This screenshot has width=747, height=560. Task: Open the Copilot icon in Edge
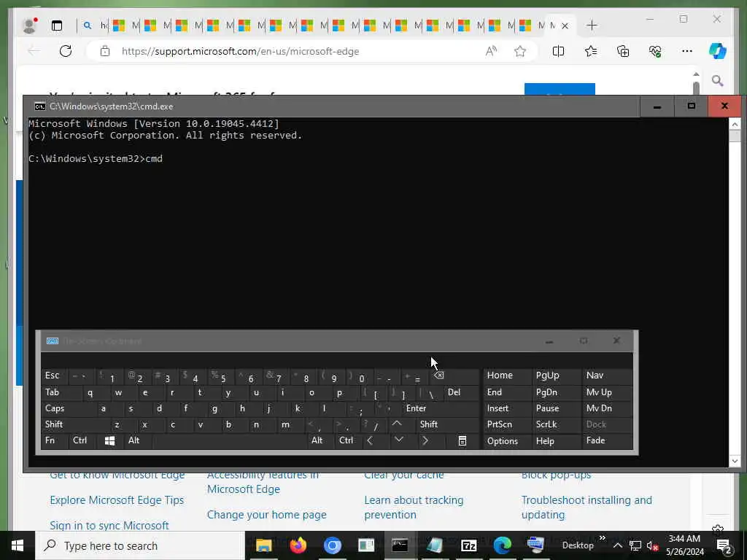pos(718,51)
